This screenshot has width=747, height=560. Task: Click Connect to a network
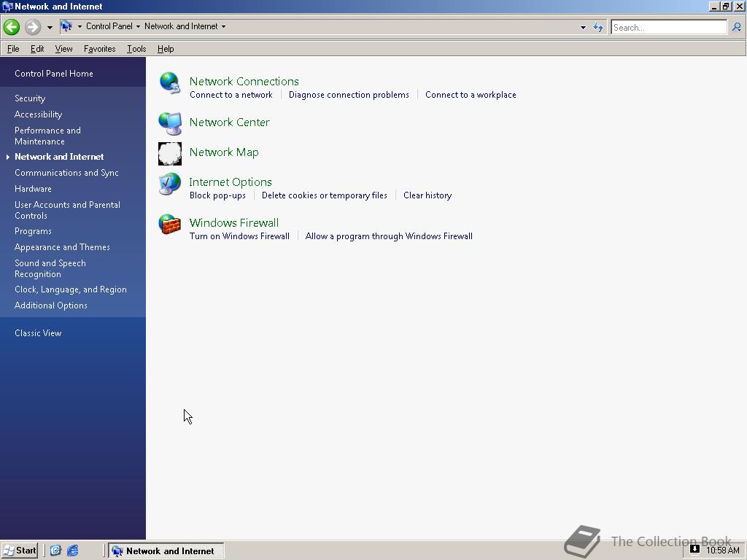click(x=231, y=95)
